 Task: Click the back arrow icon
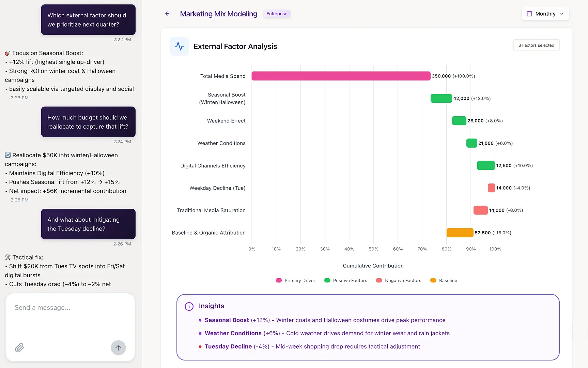pyautogui.click(x=167, y=14)
